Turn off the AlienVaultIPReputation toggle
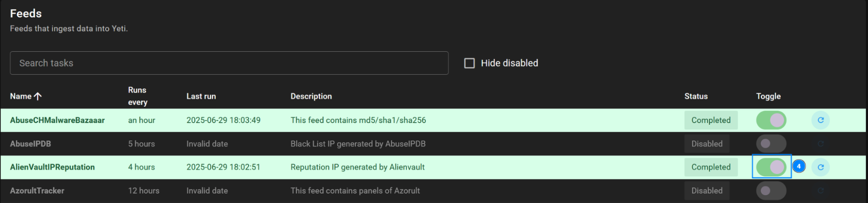The image size is (868, 203). (x=771, y=167)
